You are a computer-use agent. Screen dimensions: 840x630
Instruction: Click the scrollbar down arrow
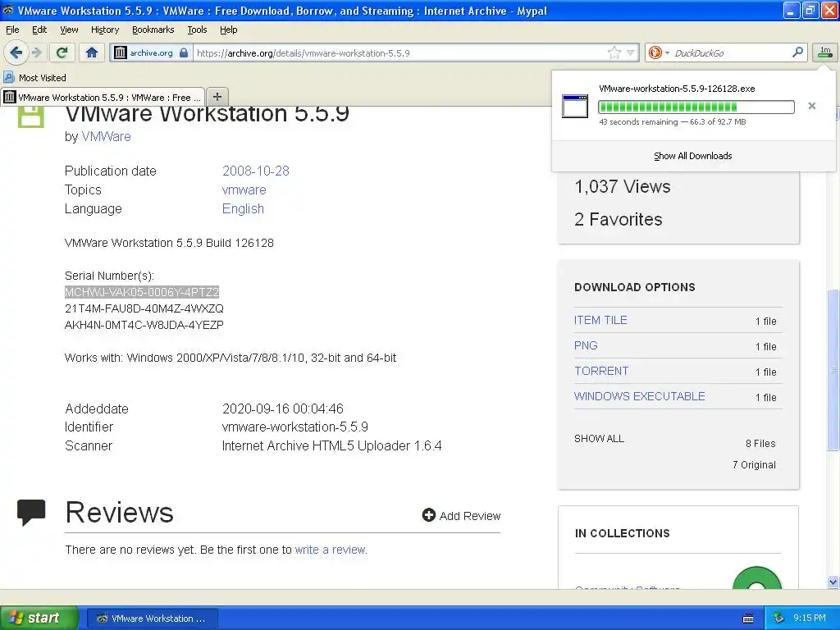[x=833, y=582]
